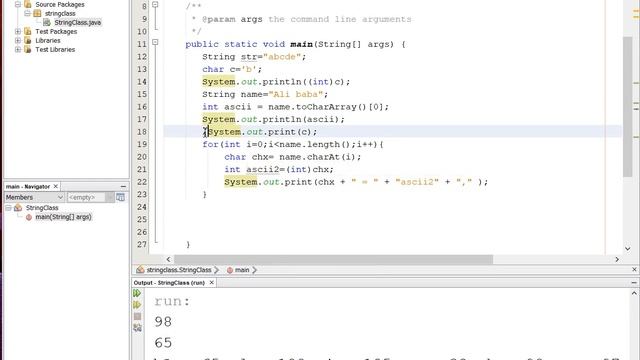Close the breadcrumb bar
The width and height of the screenshot is (640, 360).
coord(634,269)
